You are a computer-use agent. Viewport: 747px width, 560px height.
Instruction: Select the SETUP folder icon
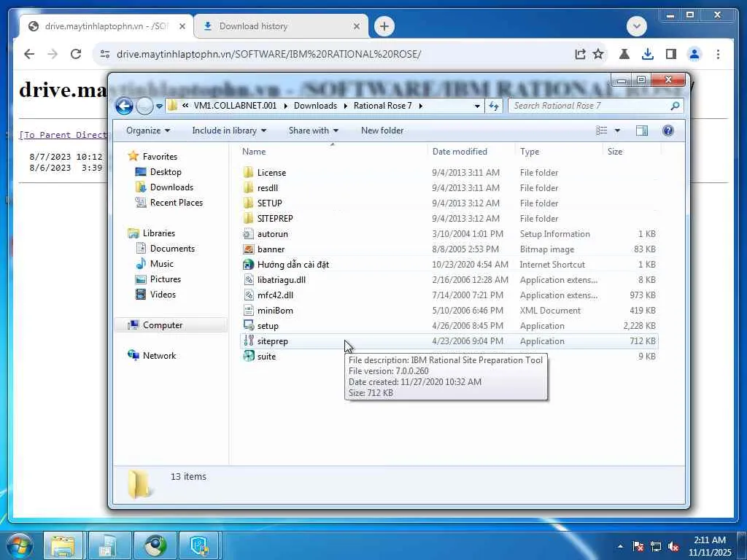pos(248,203)
